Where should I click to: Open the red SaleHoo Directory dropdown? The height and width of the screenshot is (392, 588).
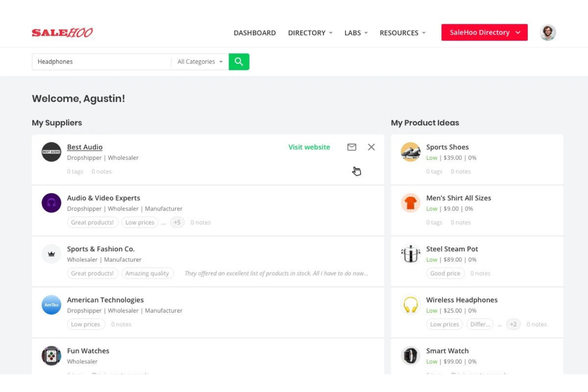pos(484,33)
